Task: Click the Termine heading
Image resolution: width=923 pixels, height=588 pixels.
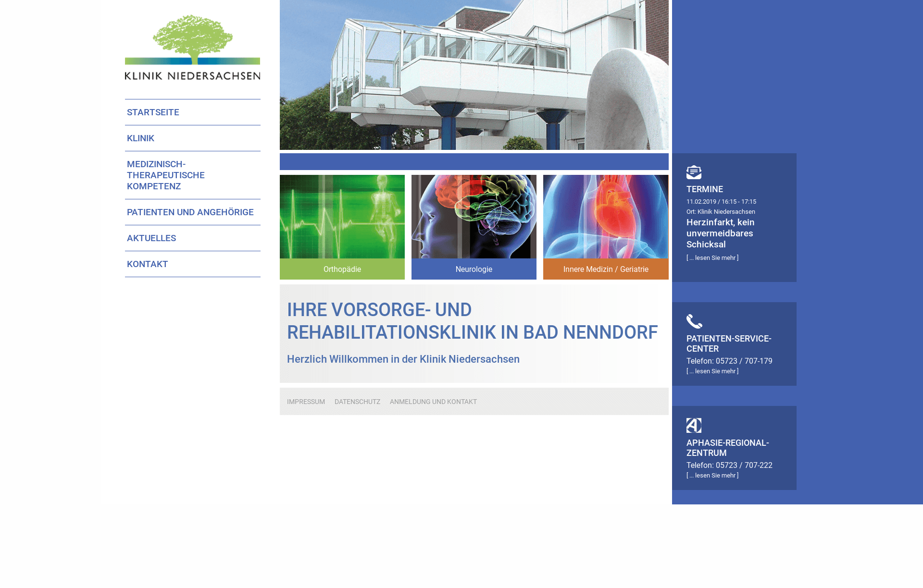Action: (x=705, y=189)
